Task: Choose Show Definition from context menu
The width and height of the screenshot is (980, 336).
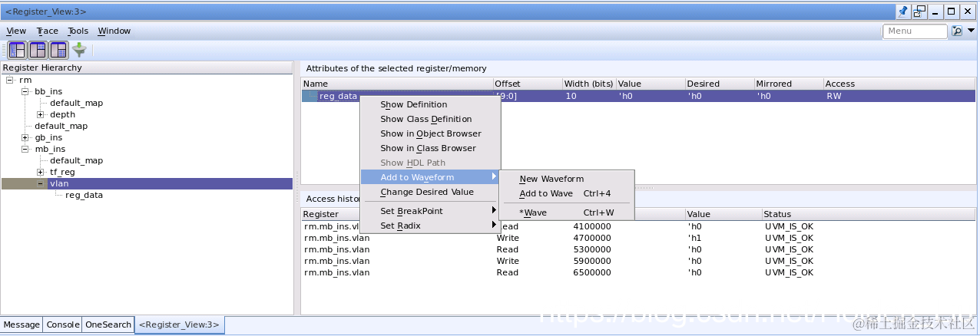Action: (430, 104)
